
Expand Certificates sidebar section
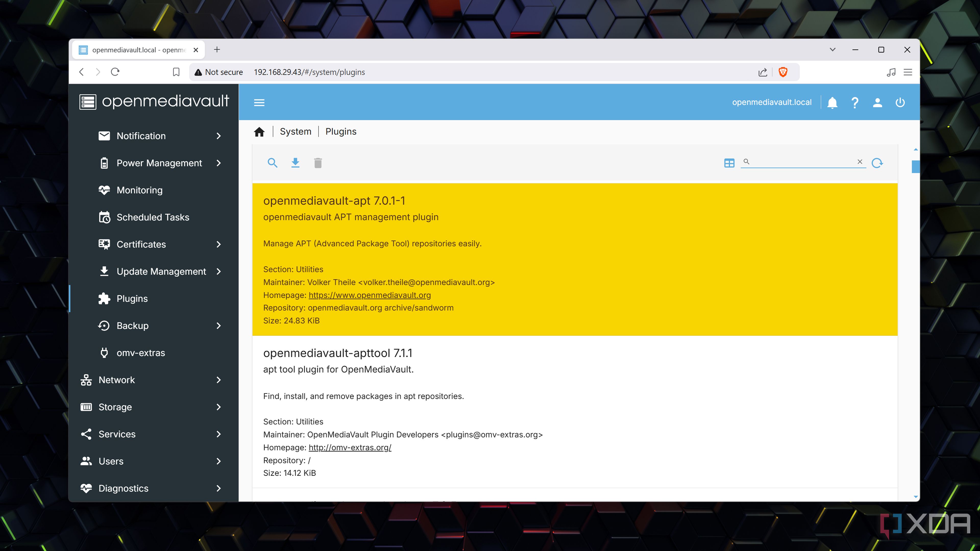coord(154,244)
